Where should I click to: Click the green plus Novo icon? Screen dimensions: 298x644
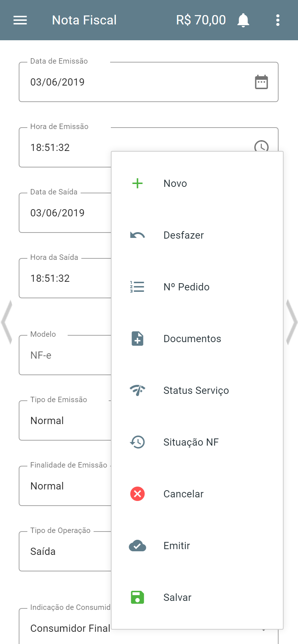pos(137,183)
